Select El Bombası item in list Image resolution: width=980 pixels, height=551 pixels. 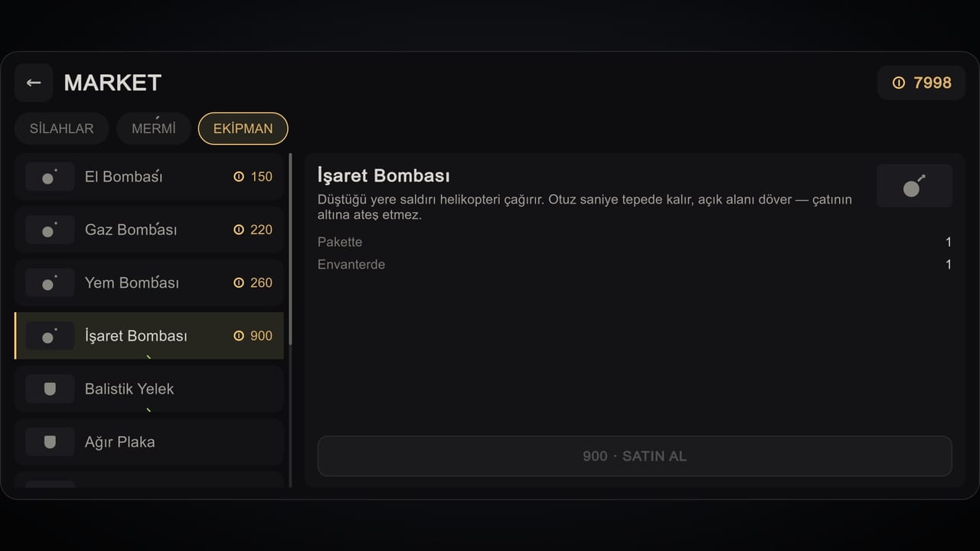pos(149,177)
